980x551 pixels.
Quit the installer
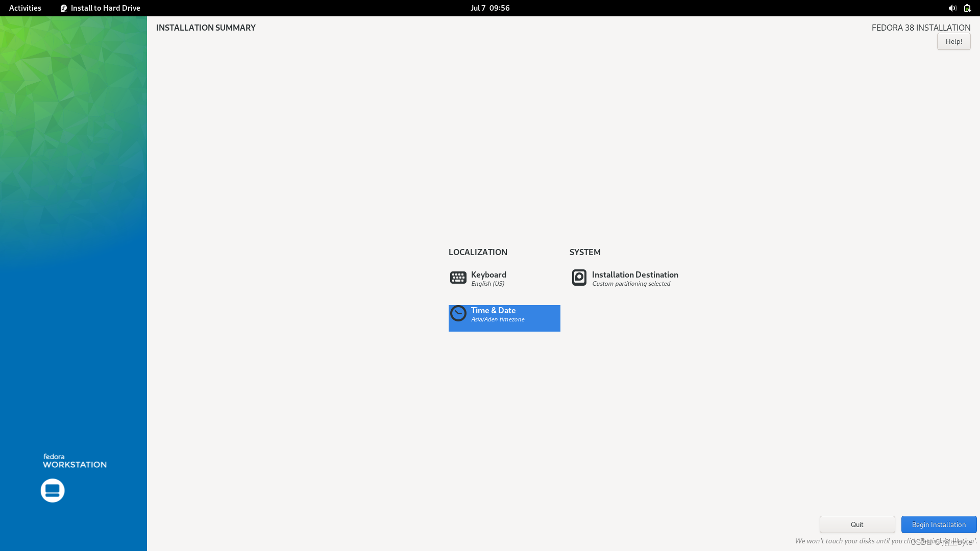(x=857, y=524)
